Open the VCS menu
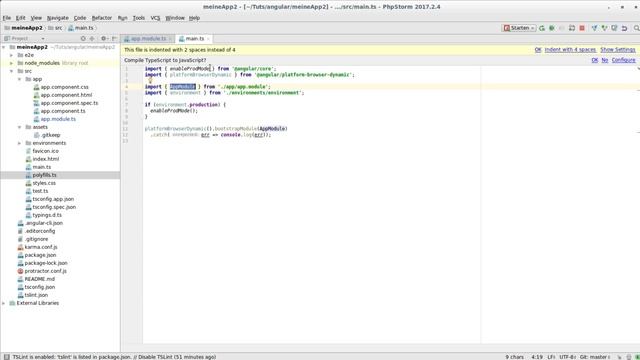Screen dimensions: 640x360 pos(155,18)
